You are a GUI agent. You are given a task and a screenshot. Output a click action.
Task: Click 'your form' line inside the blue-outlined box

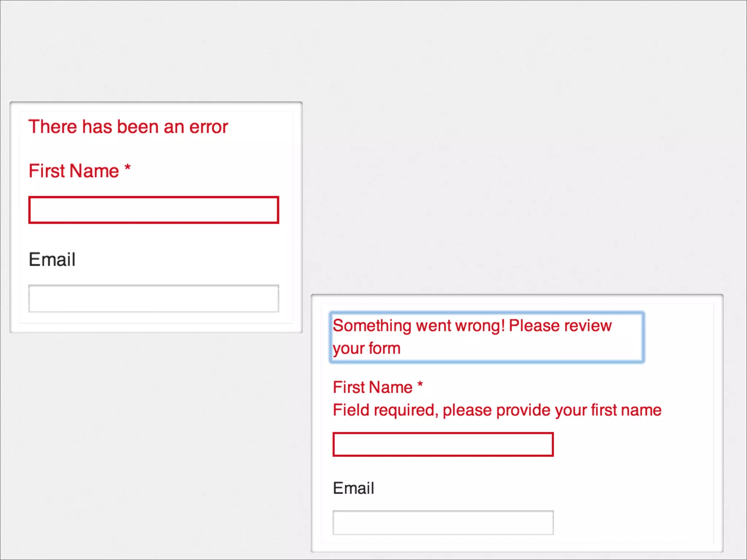(367, 348)
